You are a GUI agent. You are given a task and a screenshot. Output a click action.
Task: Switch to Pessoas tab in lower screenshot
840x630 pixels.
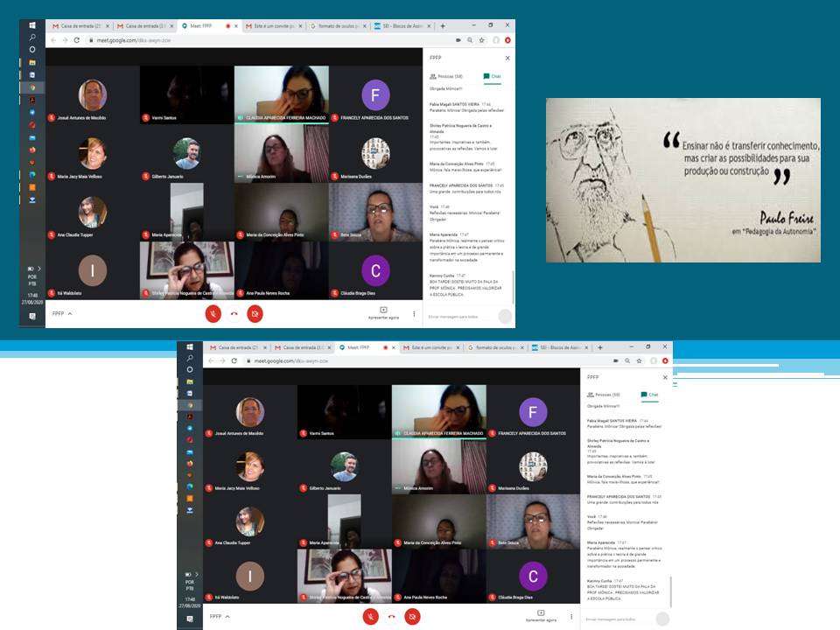click(604, 395)
